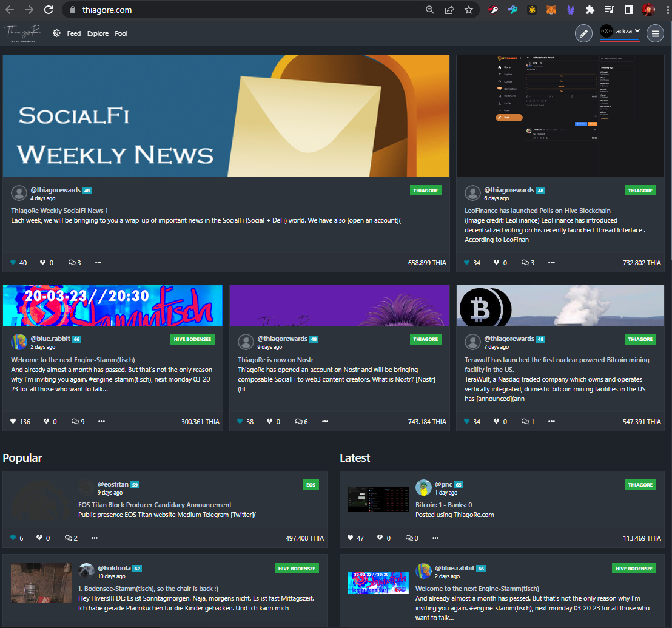Open comments on EOS Titan post
This screenshot has width=672, height=628.
[x=71, y=538]
